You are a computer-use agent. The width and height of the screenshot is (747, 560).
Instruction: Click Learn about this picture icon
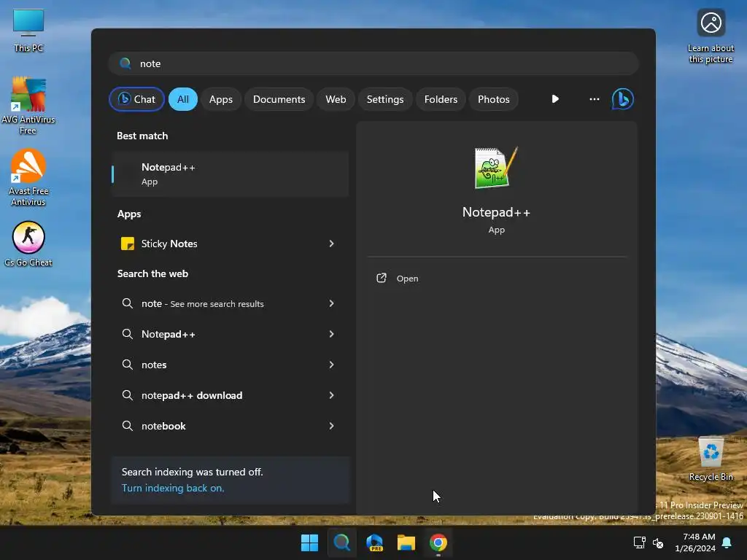[711, 36]
